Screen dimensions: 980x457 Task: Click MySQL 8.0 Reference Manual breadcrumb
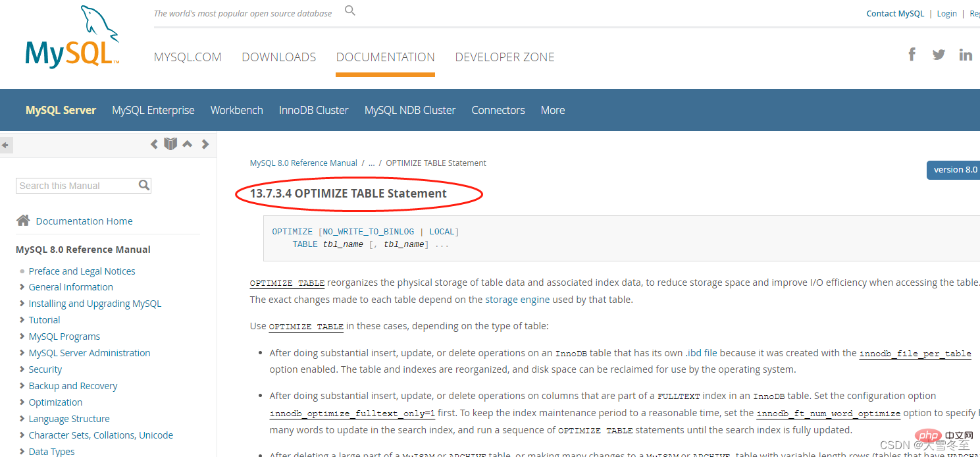coord(303,163)
